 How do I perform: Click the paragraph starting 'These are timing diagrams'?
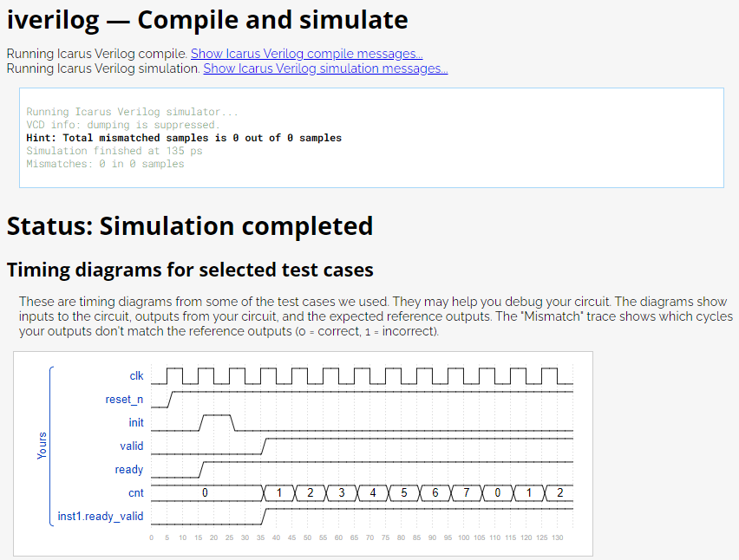[x=376, y=316]
